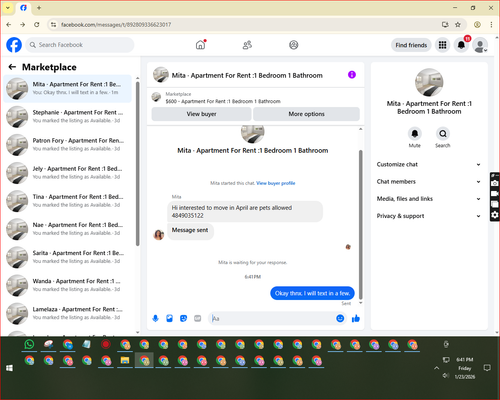Open the Chrome profile icon
500x400 pixels.
477,25
